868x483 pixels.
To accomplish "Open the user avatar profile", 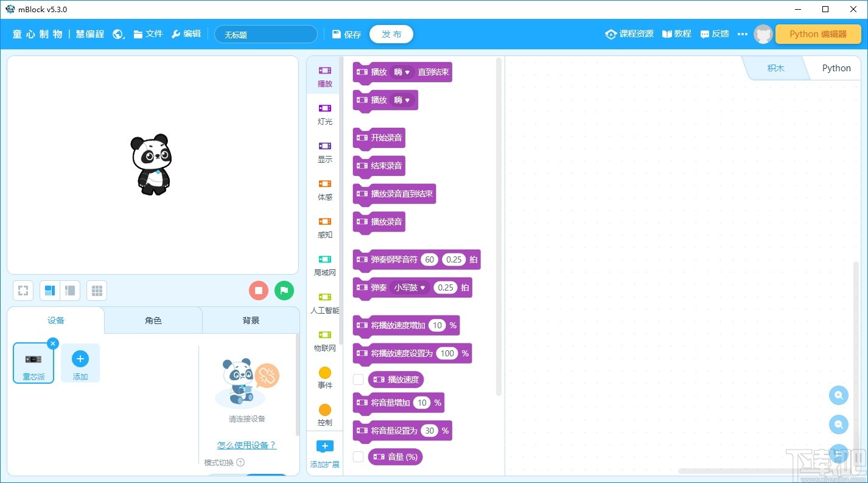I will pyautogui.click(x=763, y=34).
